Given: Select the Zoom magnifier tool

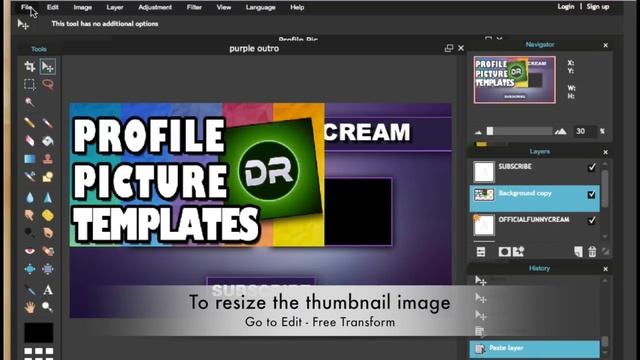Looking at the screenshot, I should [x=48, y=307].
